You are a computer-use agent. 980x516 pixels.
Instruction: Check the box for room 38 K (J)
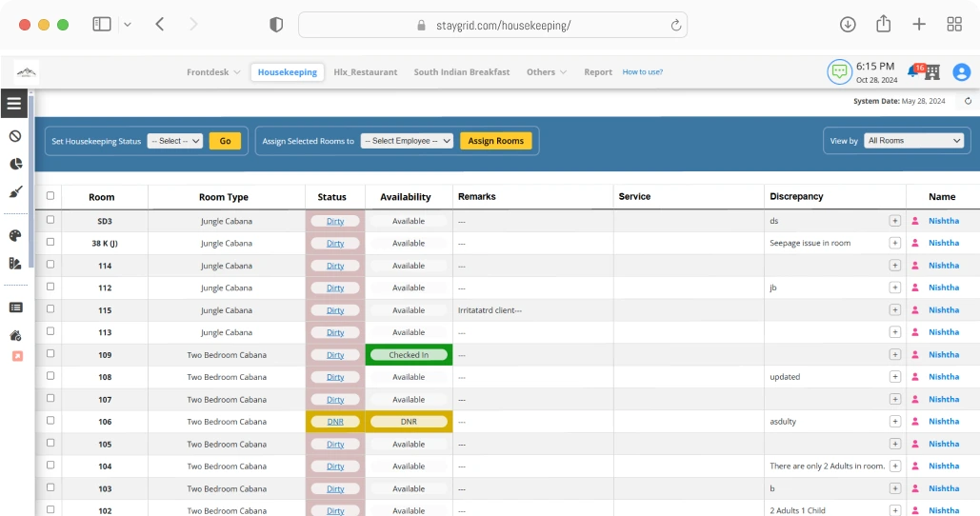click(x=50, y=242)
